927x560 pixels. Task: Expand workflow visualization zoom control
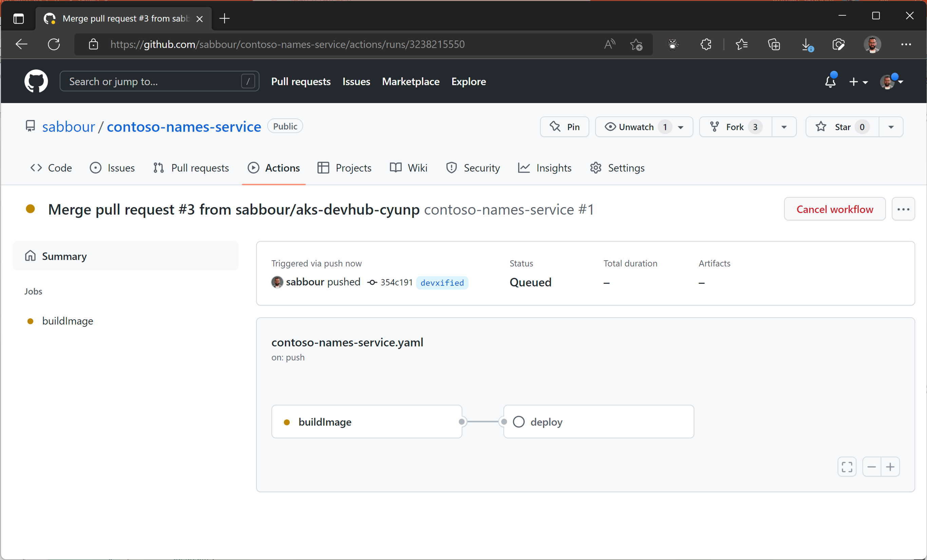(x=848, y=466)
